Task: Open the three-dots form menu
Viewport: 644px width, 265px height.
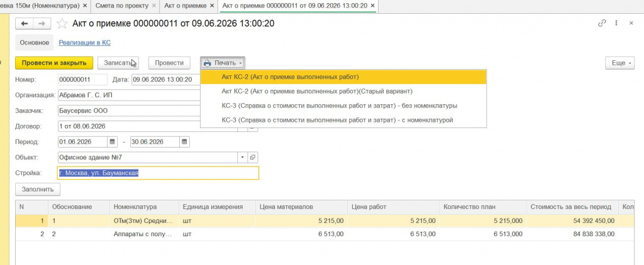Action: pyautogui.click(x=616, y=23)
